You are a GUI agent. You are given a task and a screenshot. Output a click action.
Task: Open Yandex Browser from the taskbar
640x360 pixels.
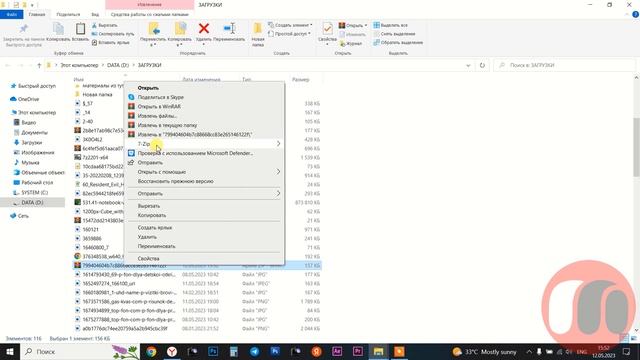coord(172,351)
